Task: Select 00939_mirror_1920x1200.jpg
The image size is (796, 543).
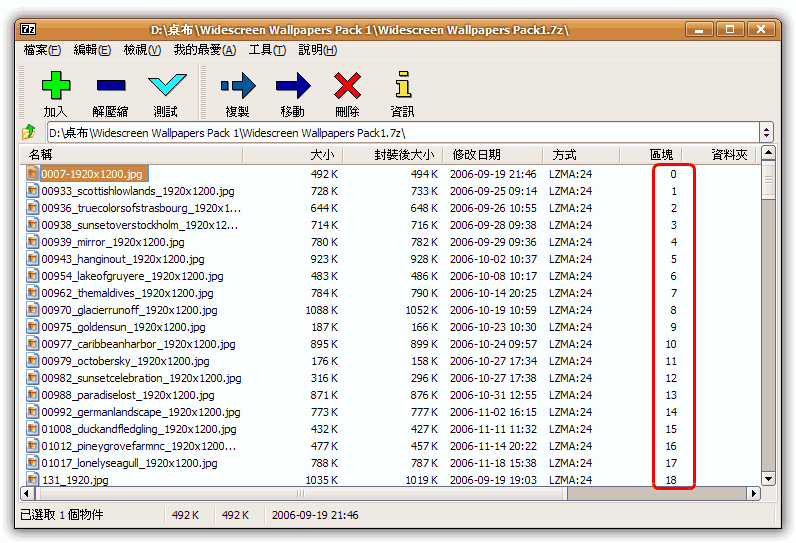Action: coord(113,242)
